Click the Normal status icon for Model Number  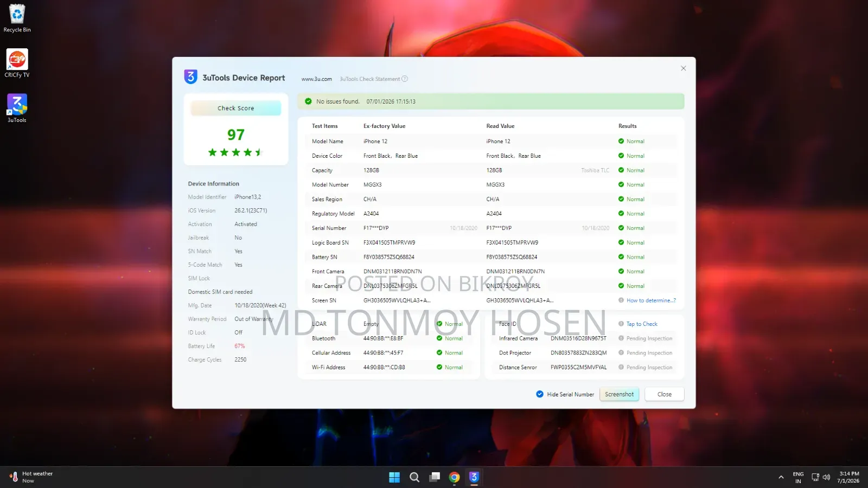click(621, 185)
